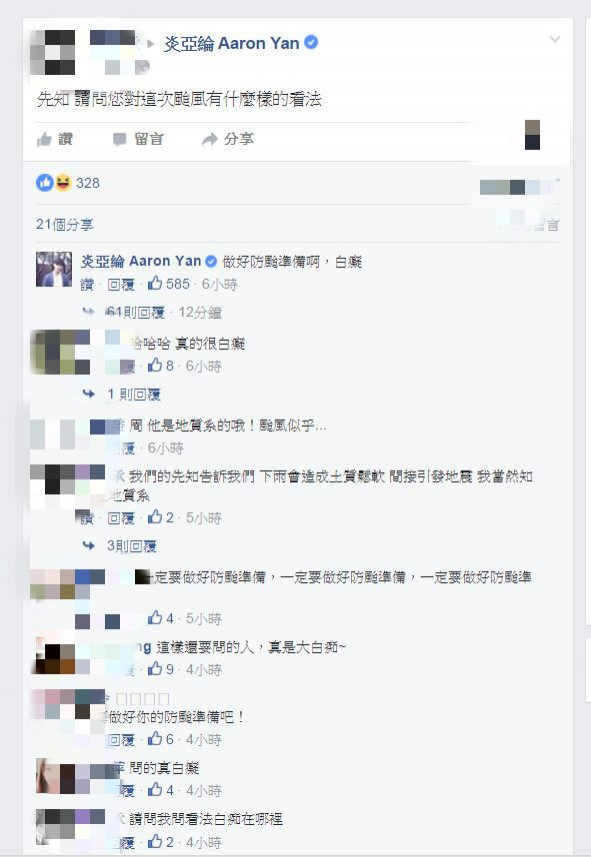The height and width of the screenshot is (857, 591).
Task: Click the thumbs-up icon with 585 likes
Action: point(155,283)
